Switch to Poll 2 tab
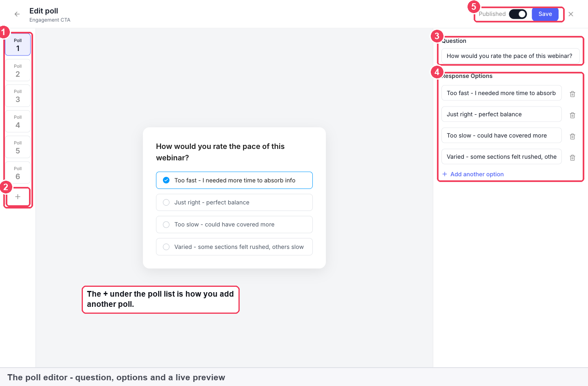Viewport: 588px width, 386px height. 18,70
